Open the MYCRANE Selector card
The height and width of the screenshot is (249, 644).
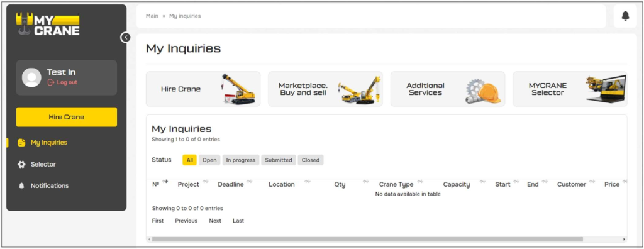coord(570,89)
